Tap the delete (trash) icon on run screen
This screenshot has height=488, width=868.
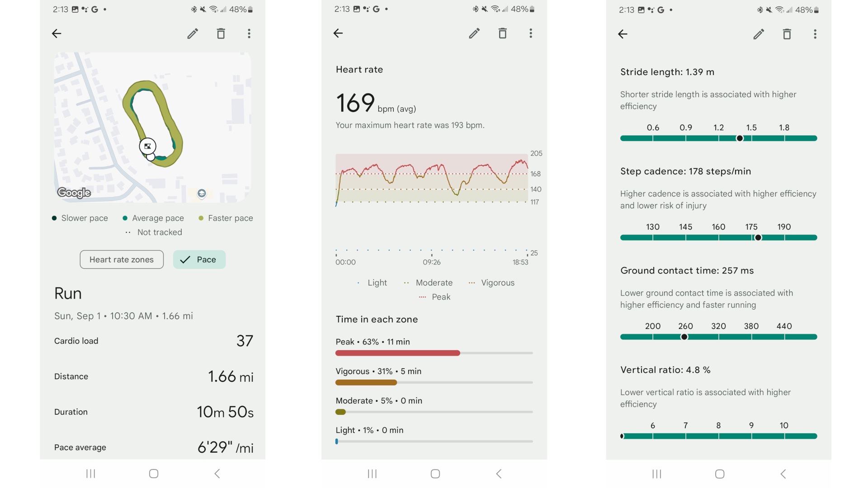coord(221,33)
